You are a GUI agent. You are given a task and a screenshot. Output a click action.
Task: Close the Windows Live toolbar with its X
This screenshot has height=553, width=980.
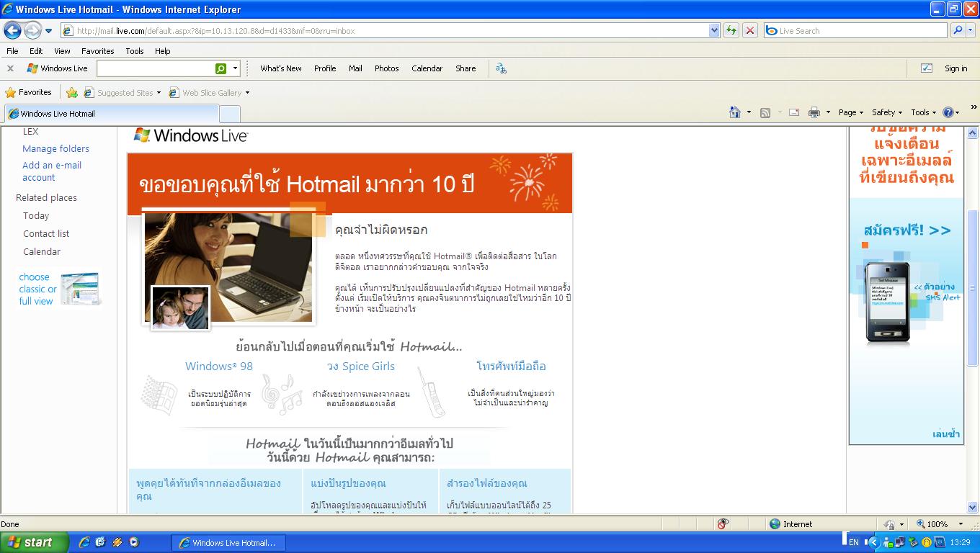[x=10, y=68]
